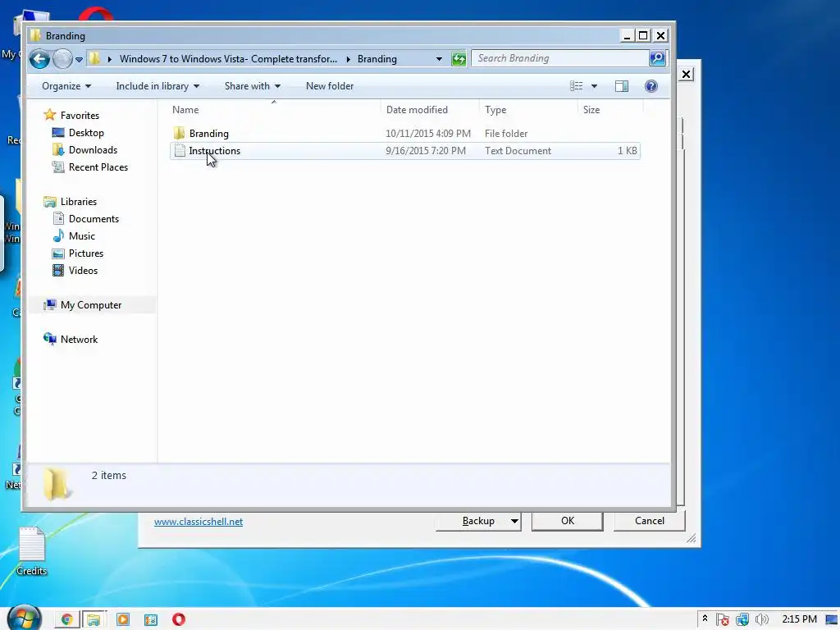Click Cancel in the Classic Shell dialog
The image size is (840, 630).
click(x=650, y=521)
